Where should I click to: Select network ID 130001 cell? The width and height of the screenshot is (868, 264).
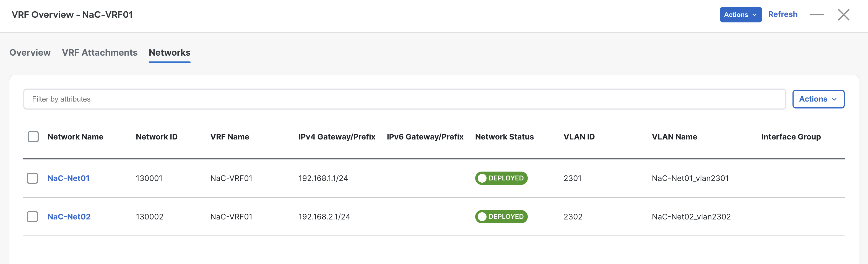coord(149,178)
